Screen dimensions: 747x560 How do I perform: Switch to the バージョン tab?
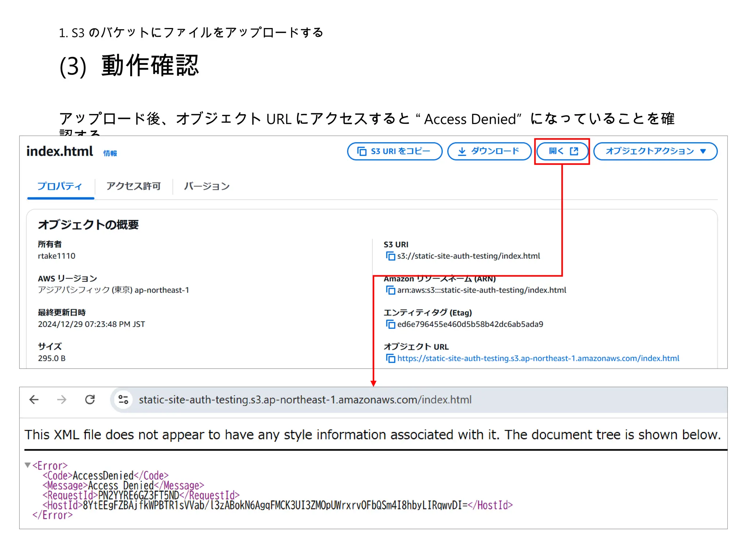pyautogui.click(x=207, y=186)
